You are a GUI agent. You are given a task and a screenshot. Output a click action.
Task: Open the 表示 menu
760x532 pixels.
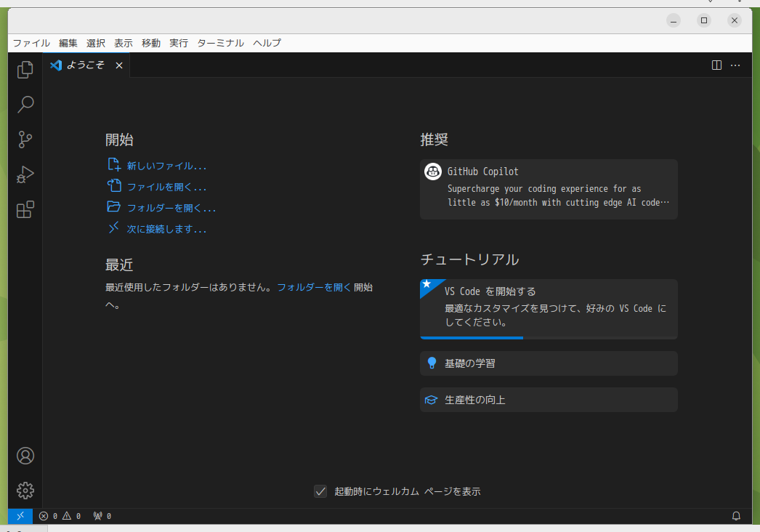coord(123,43)
